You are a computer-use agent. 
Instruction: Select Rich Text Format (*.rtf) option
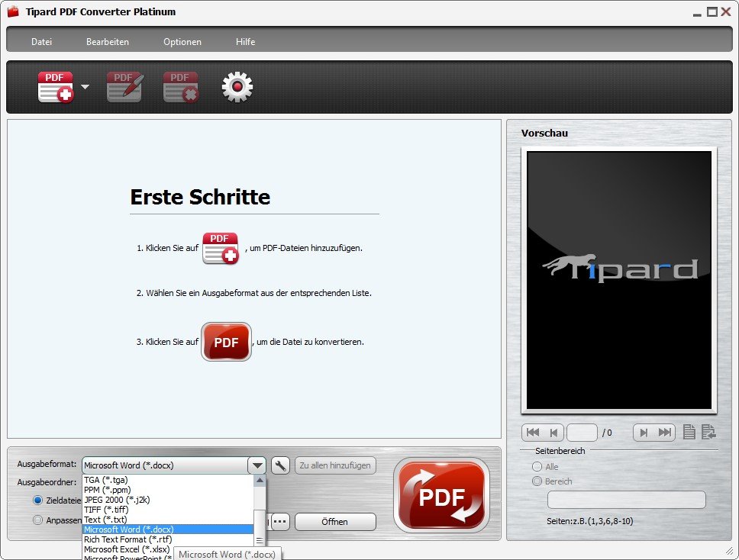(x=168, y=539)
